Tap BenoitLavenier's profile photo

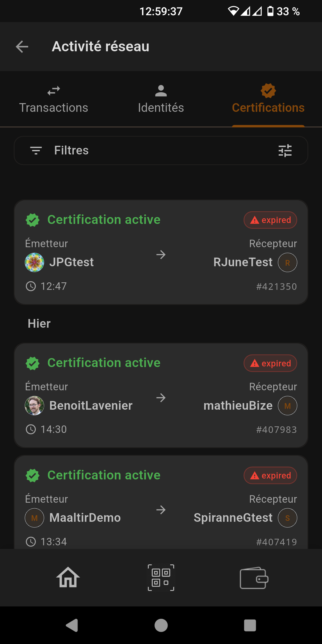pos(35,405)
